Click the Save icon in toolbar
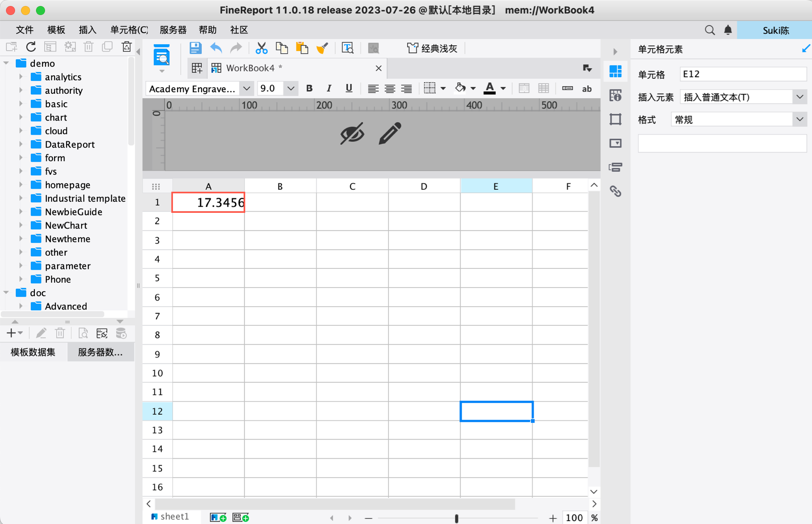Image resolution: width=812 pixels, height=524 pixels. (x=195, y=48)
